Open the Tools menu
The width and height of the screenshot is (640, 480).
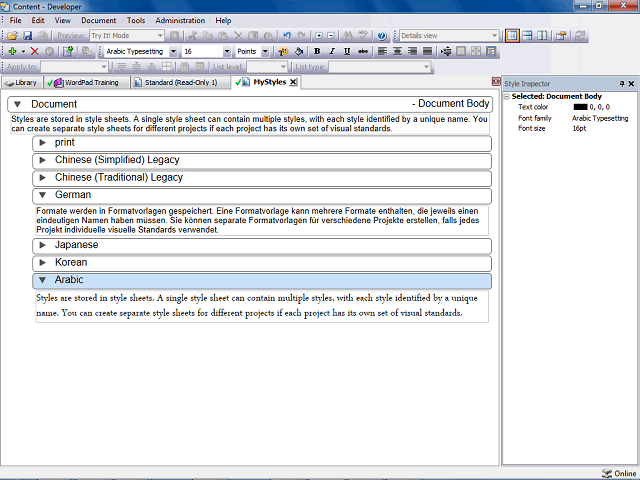(x=136, y=20)
